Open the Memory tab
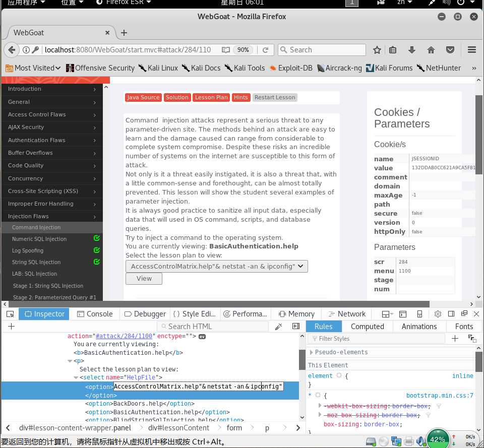The width and height of the screenshot is (484, 448). (x=296, y=314)
